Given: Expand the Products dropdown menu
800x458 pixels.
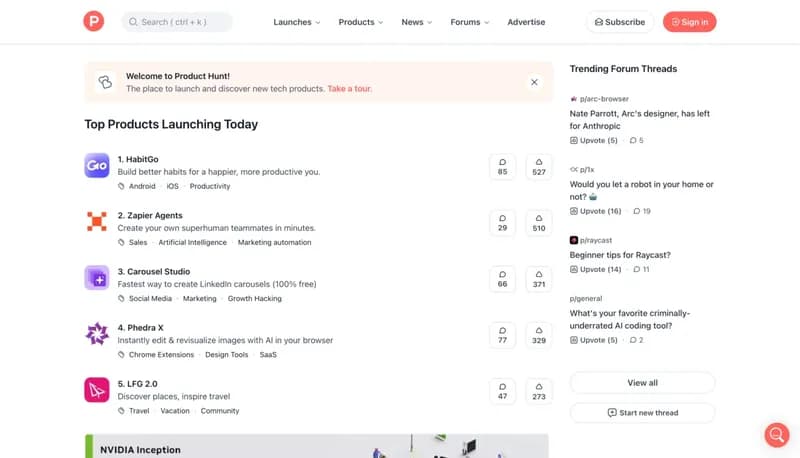Looking at the screenshot, I should (x=361, y=22).
